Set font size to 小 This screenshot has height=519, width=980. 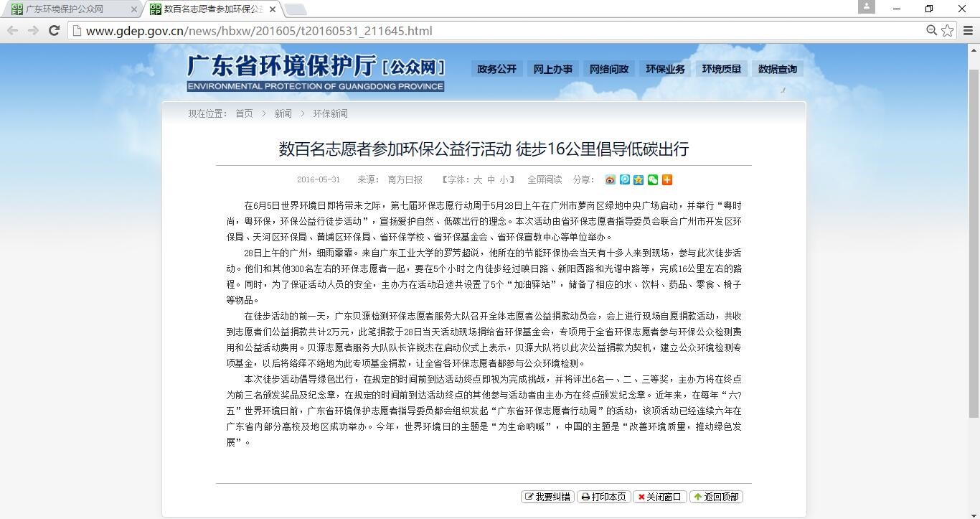[x=504, y=179]
